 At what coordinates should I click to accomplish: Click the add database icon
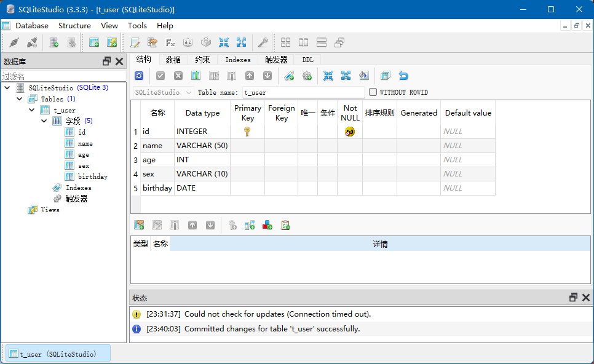pos(53,42)
